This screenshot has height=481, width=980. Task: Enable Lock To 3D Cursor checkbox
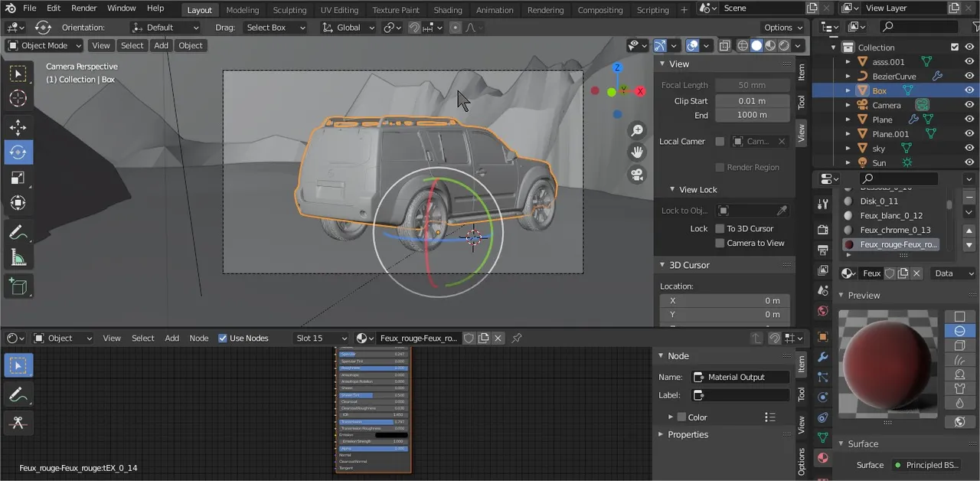[720, 228]
